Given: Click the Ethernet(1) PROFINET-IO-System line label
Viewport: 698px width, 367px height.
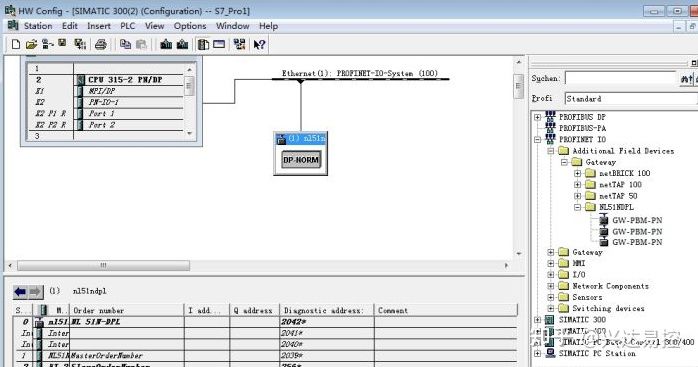Looking at the screenshot, I should pos(360,73).
